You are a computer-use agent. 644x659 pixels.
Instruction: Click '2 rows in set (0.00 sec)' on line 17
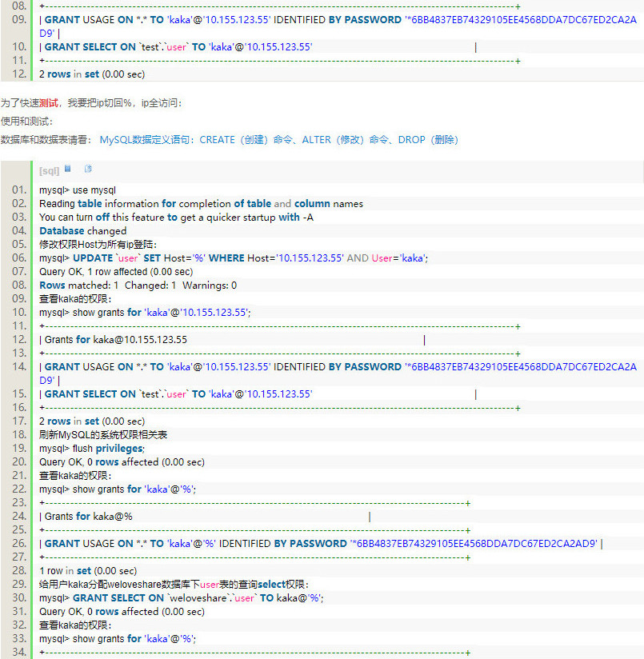click(92, 421)
